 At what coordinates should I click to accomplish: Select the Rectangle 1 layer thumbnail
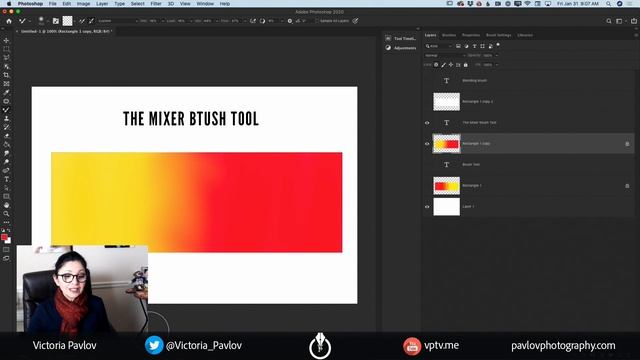446,186
